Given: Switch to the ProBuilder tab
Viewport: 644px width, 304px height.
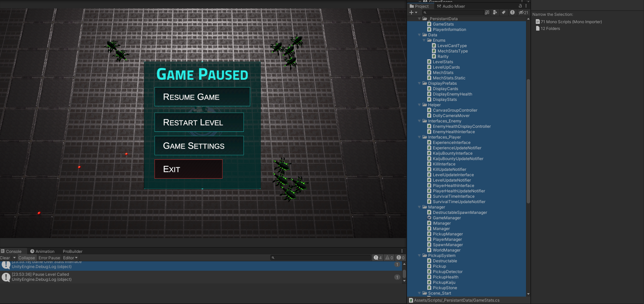Looking at the screenshot, I should 73,251.
